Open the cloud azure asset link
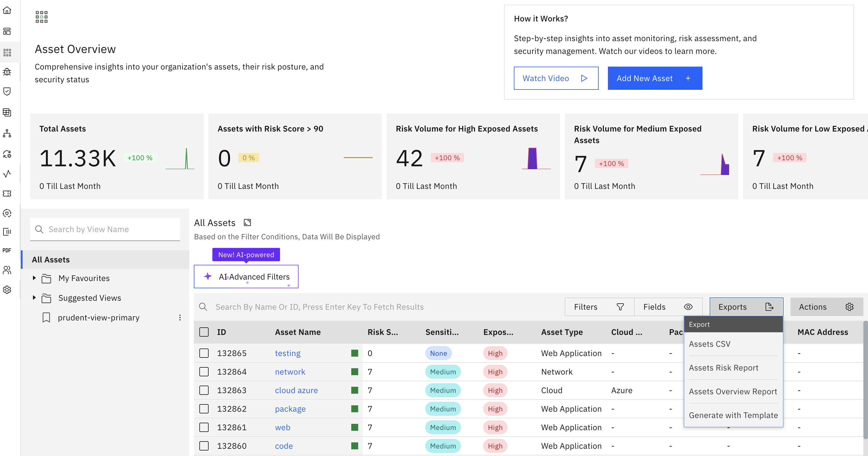The image size is (868, 456). coord(296,390)
